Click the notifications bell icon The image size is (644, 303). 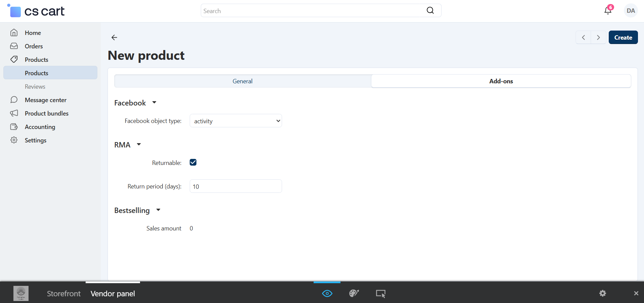[x=608, y=11]
